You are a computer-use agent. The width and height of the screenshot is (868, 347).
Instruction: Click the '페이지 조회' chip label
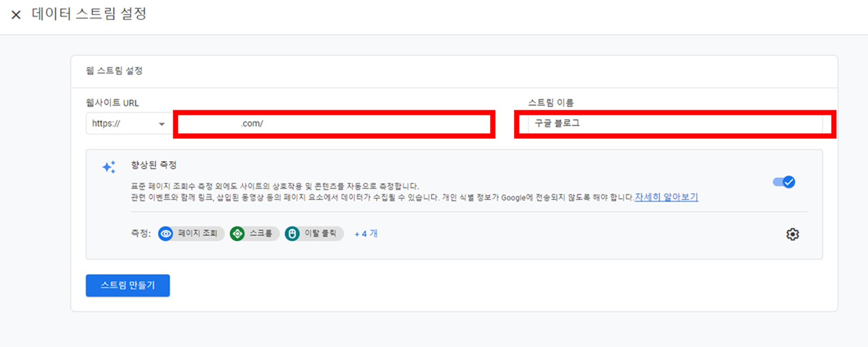(x=197, y=233)
